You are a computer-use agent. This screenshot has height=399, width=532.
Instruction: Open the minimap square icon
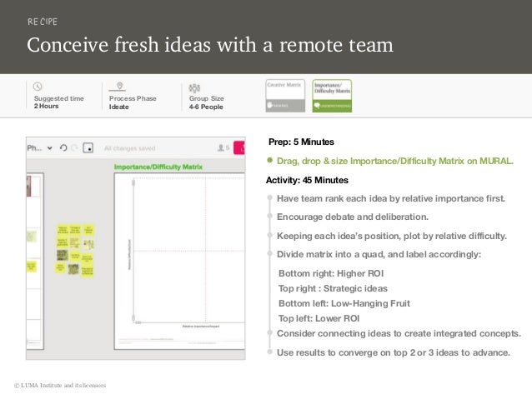(x=88, y=147)
